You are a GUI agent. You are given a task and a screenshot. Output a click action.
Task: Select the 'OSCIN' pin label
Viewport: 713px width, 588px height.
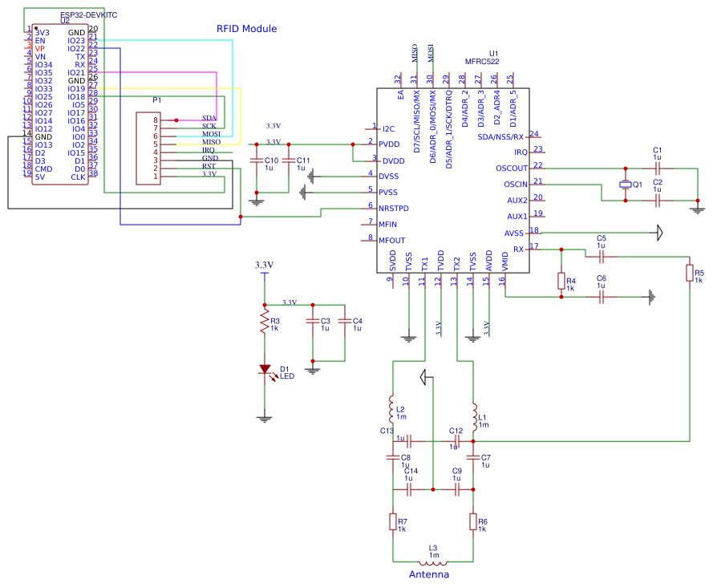tap(516, 185)
